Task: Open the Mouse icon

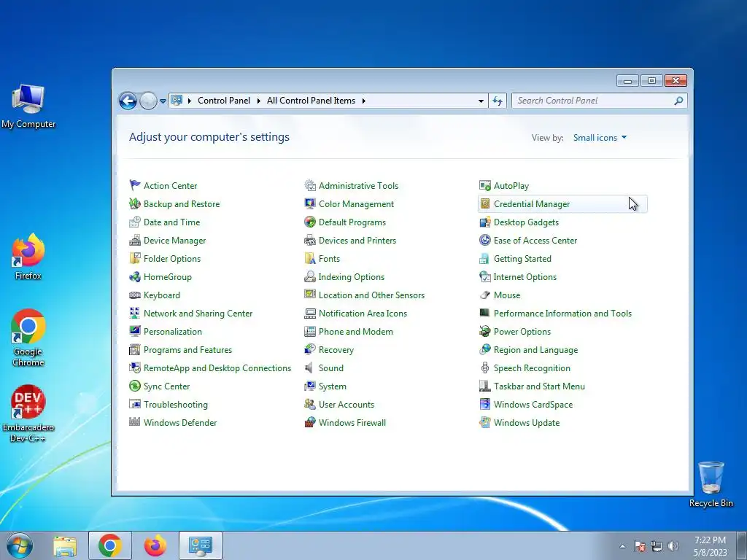Action: pyautogui.click(x=485, y=295)
